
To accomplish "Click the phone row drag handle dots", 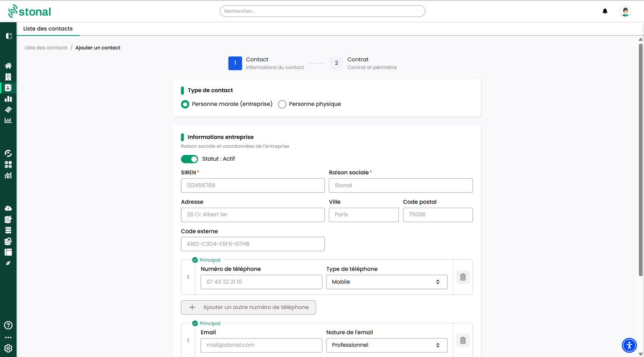I will coord(188,277).
